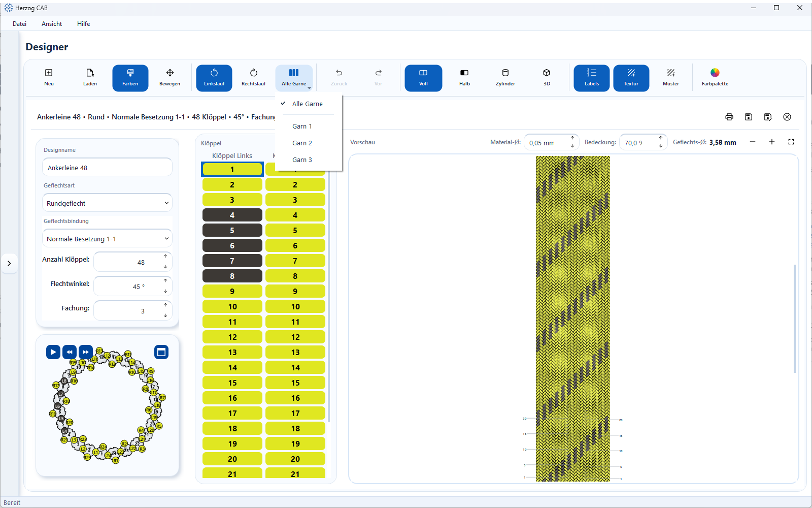
Task: Switch to Zylinder view
Action: point(505,78)
